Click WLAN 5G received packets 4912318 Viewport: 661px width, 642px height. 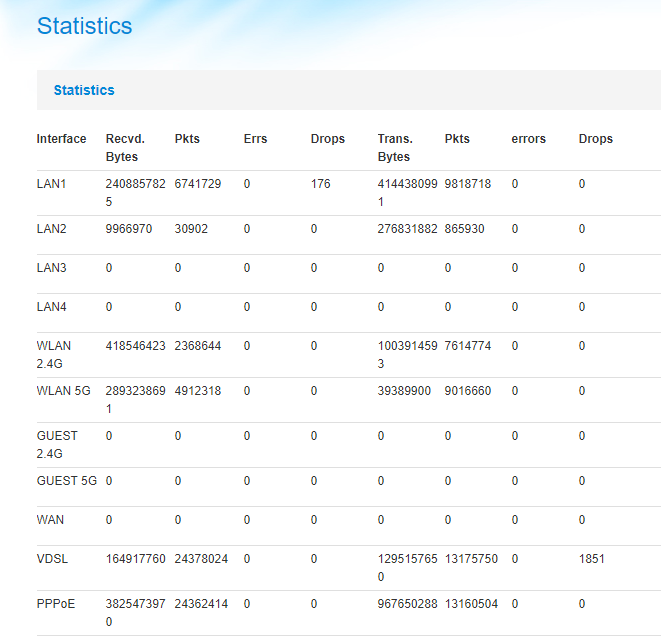(x=198, y=391)
